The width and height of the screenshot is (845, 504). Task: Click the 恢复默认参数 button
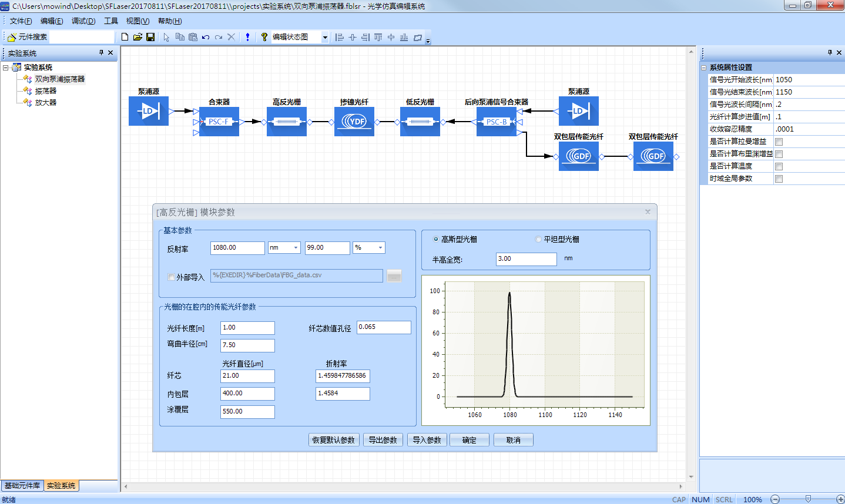point(333,440)
